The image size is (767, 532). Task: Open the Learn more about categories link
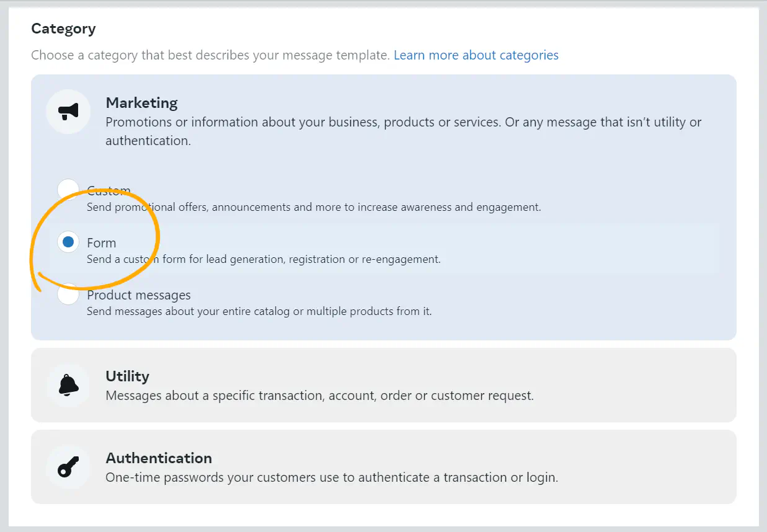pos(476,55)
